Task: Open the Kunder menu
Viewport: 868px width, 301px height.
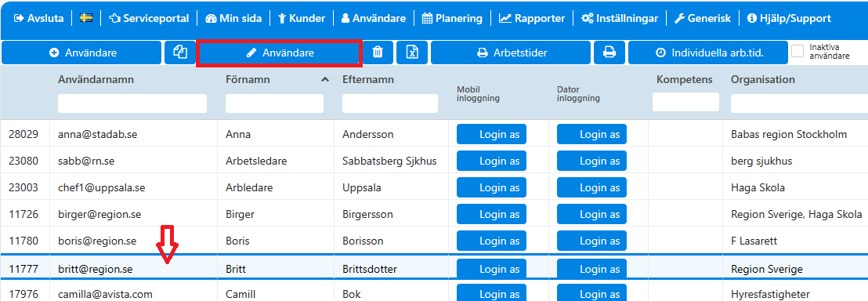Action: click(x=301, y=18)
